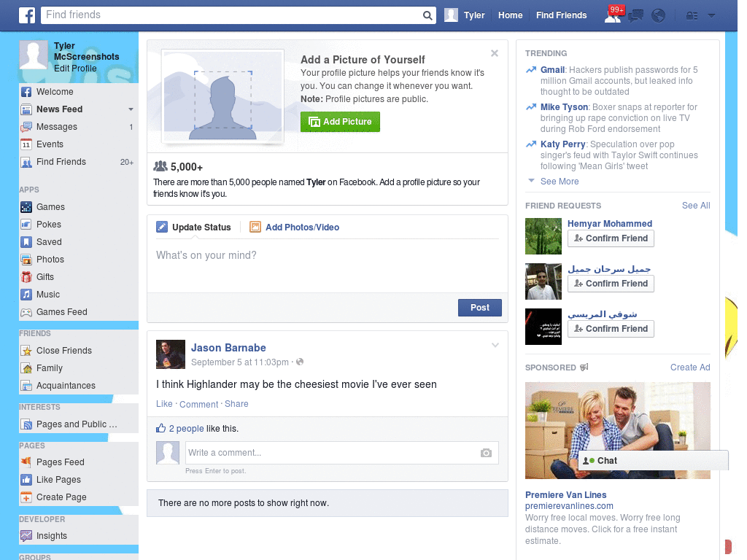
Task: Open premierevanlines.com ad link
Action: click(569, 506)
